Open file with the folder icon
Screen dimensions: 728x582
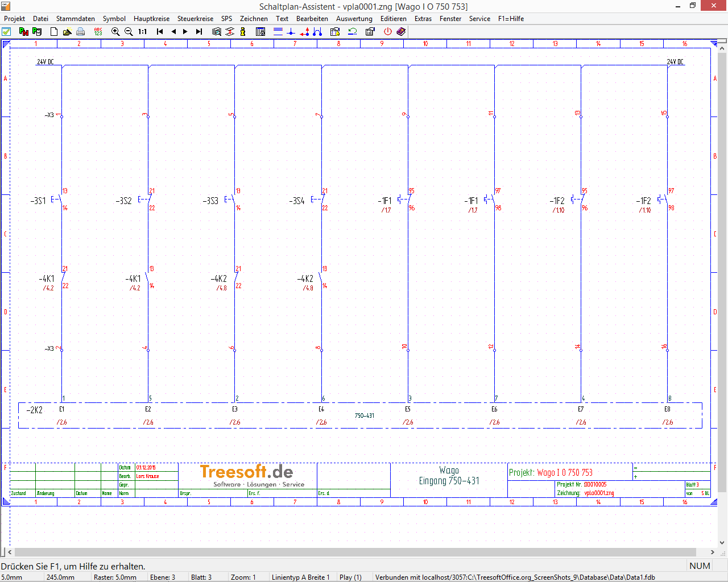click(x=67, y=32)
